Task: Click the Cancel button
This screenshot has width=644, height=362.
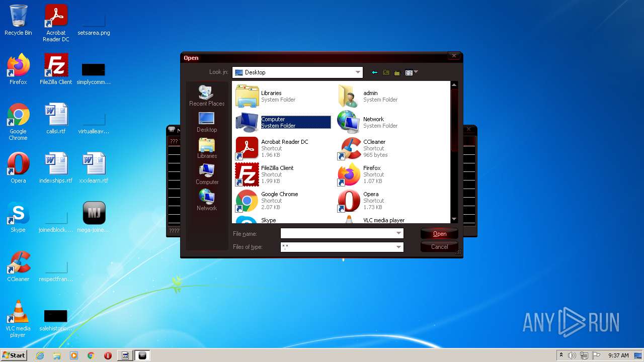Action: point(439,247)
